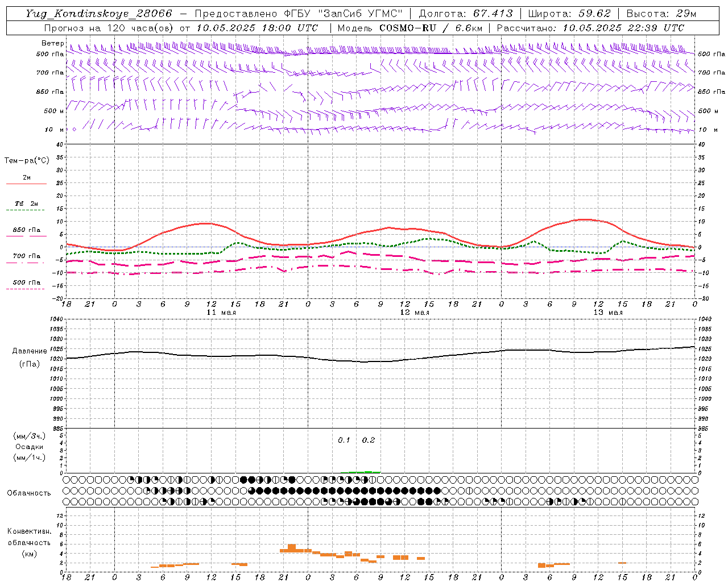Viewport: 728px width, 582px height.
Task: Click the provider text ФГБУ "ЗапСиб УГМС"
Action: (343, 14)
